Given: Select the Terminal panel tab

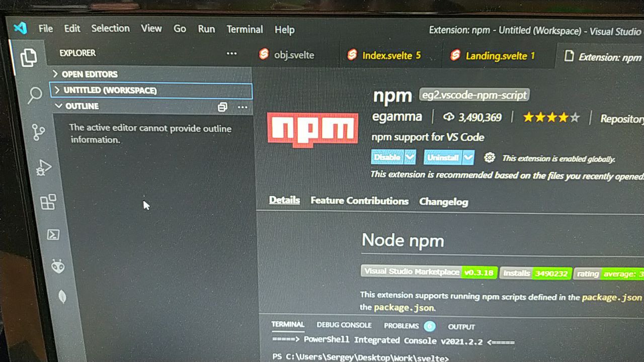Looking at the screenshot, I should tap(288, 324).
